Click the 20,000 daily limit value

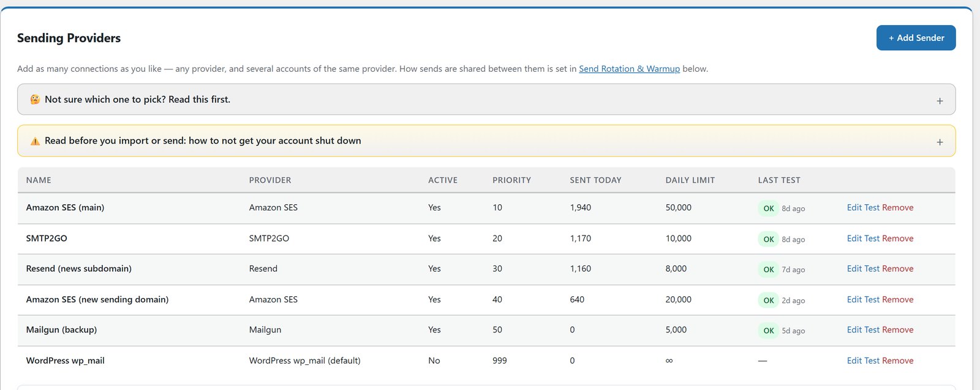[679, 300]
